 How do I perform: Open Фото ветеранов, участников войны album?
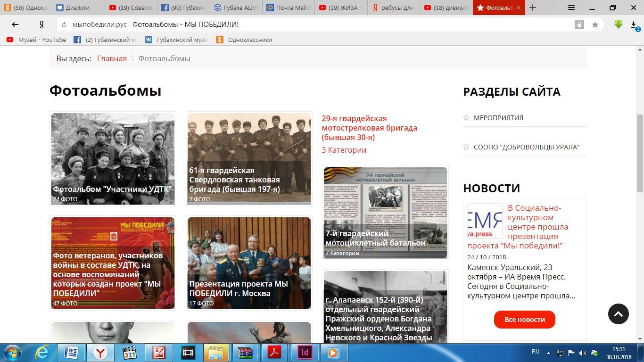[x=113, y=263]
